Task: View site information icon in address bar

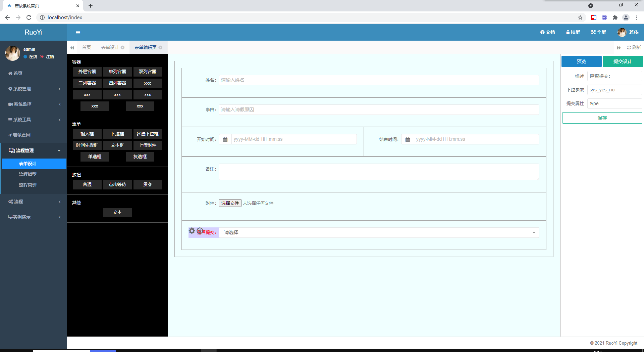Action: point(42,17)
